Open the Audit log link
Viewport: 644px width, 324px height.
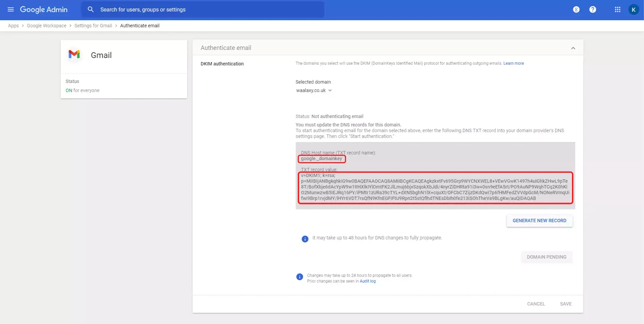point(367,281)
